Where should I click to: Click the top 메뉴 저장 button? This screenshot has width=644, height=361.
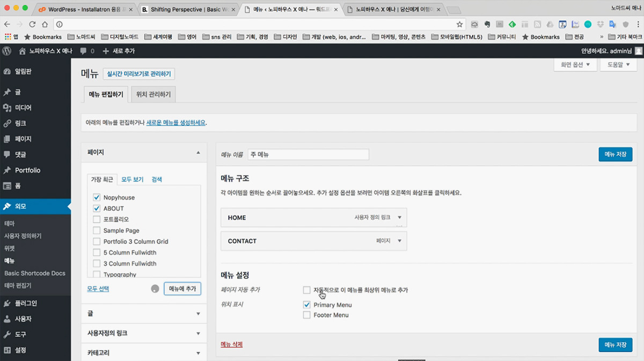616,154
